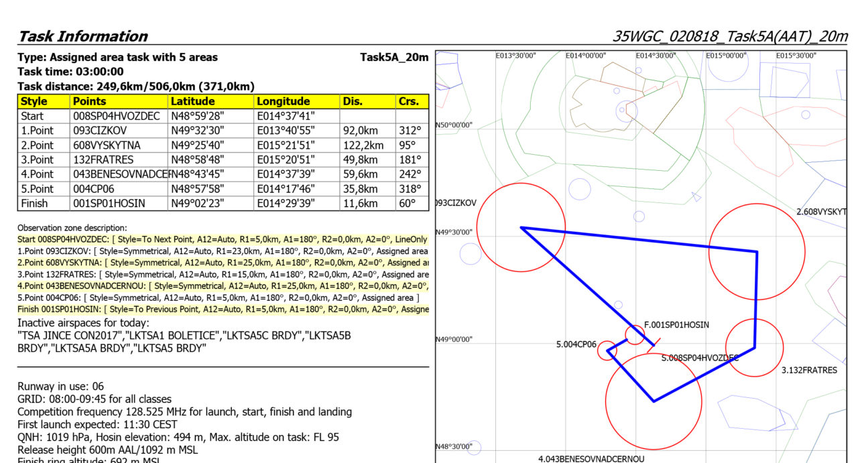
Task: Click the 608VYSKYTNA table cell
Action: pos(107,145)
